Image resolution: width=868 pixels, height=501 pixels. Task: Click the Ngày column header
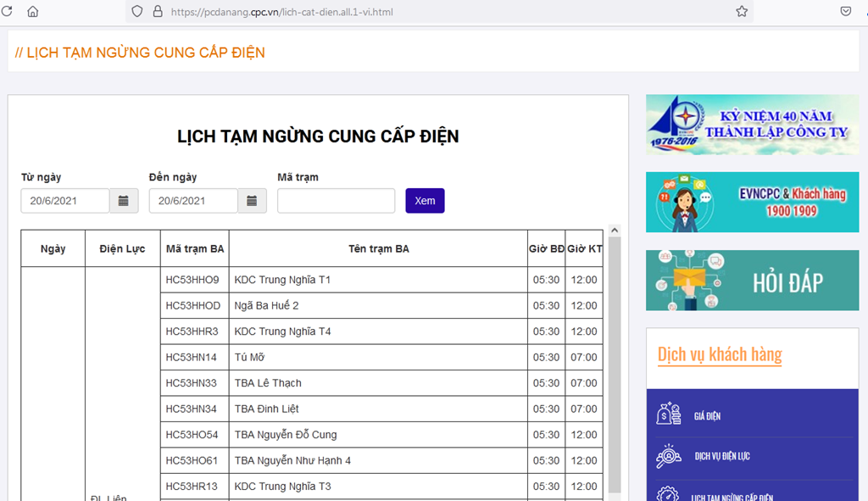[53, 248]
